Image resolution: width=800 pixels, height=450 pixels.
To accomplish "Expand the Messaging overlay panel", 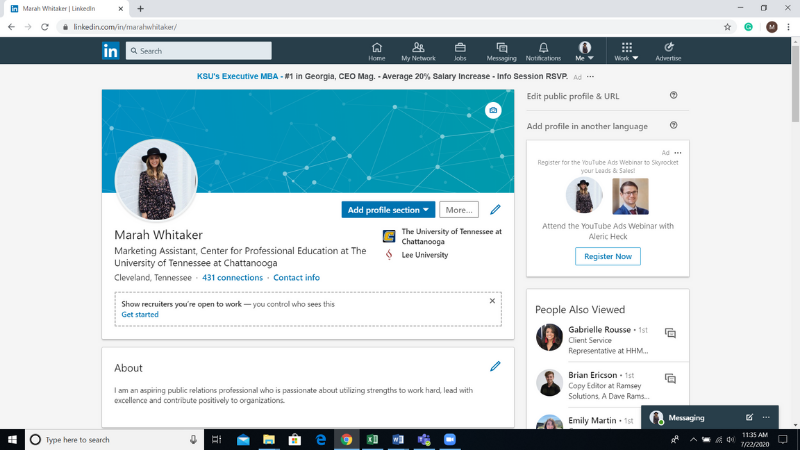I will point(686,417).
